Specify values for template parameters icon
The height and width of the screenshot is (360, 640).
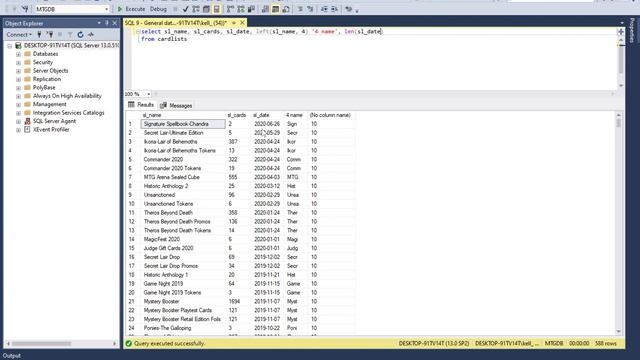click(x=349, y=9)
